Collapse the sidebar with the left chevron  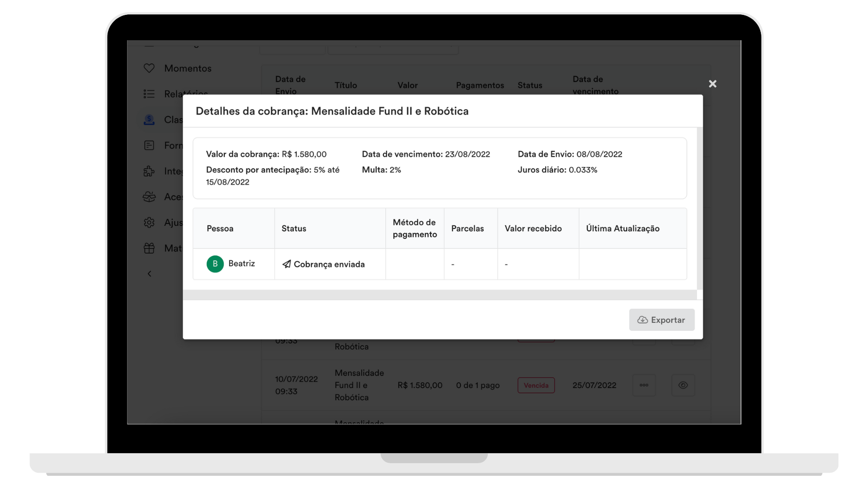click(x=150, y=274)
